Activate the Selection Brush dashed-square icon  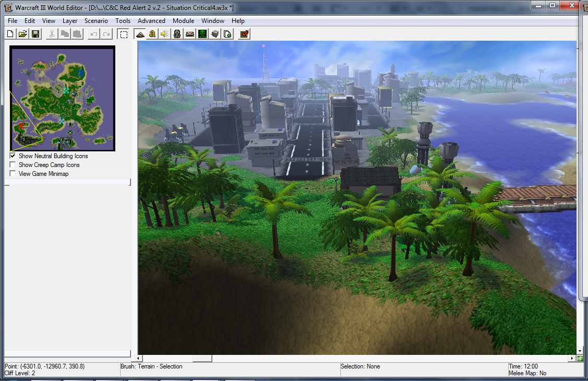(123, 34)
